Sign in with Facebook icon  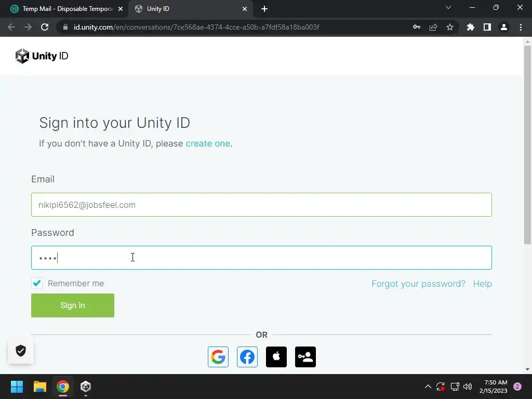[x=247, y=356]
